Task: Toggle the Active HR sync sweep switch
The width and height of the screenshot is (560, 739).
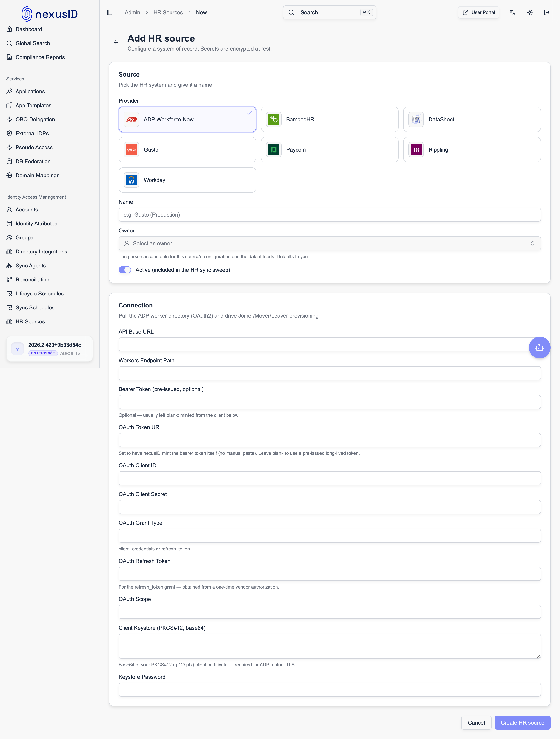Action: pos(125,270)
